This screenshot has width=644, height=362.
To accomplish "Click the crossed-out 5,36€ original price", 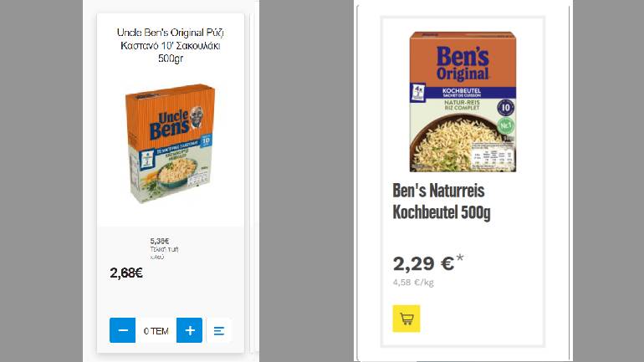I will (x=160, y=242).
